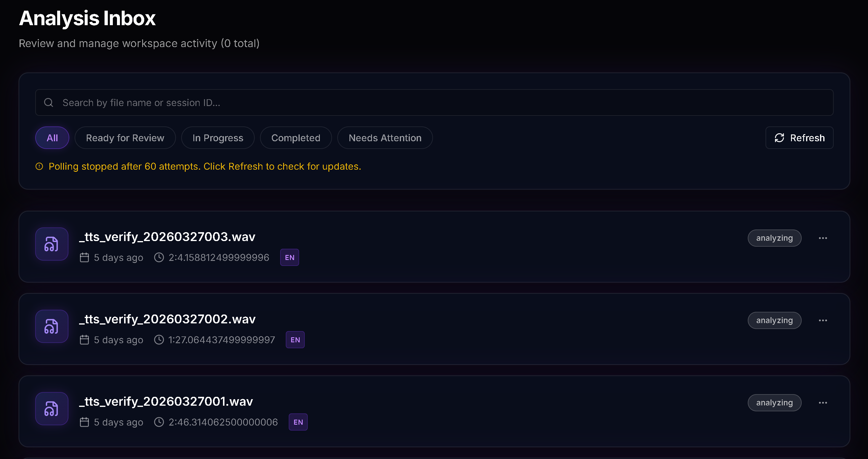Switch to the In Progress filter tab

click(x=218, y=137)
